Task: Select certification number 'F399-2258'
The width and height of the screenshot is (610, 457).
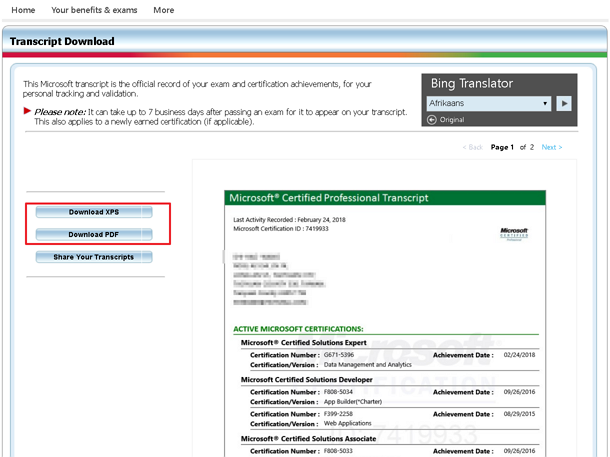Action: tap(338, 414)
